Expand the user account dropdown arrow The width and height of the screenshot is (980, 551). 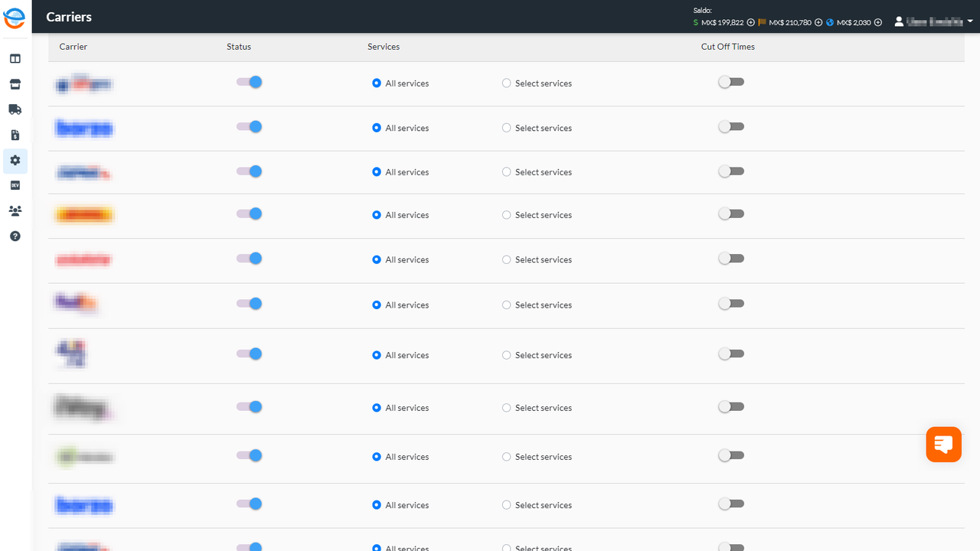coord(970,21)
